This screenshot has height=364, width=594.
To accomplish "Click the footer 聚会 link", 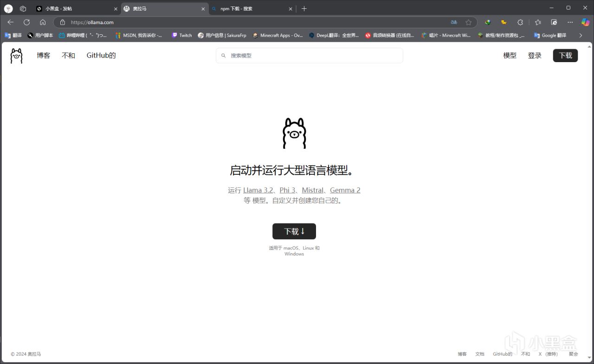I will (574, 354).
